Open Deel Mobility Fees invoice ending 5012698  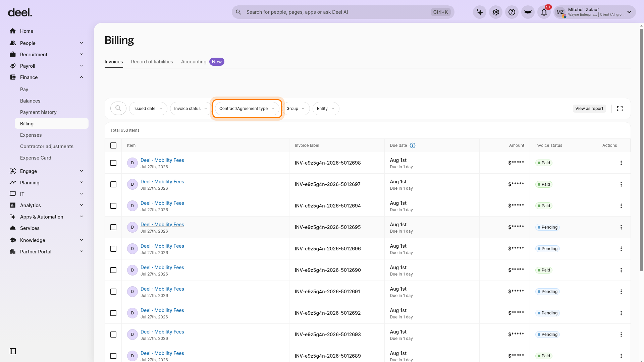pyautogui.click(x=162, y=160)
